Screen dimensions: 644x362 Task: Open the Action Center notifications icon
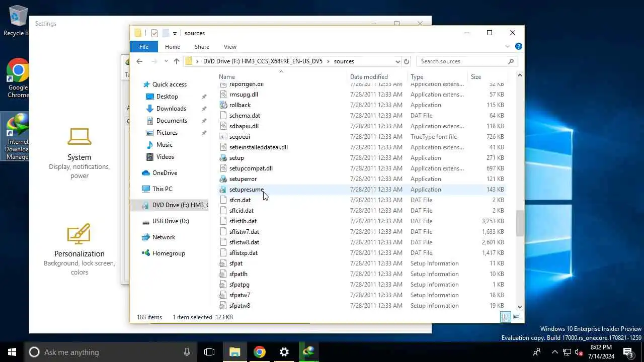[x=628, y=352]
